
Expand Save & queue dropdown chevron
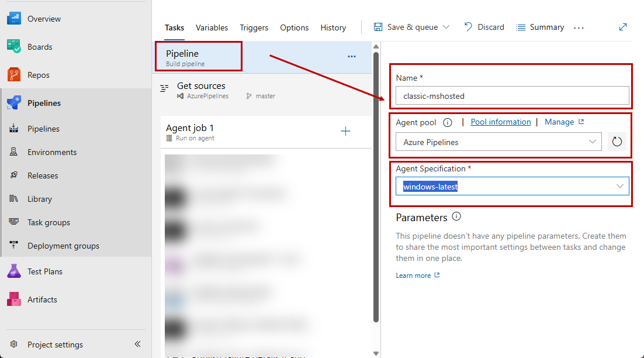[x=446, y=27]
